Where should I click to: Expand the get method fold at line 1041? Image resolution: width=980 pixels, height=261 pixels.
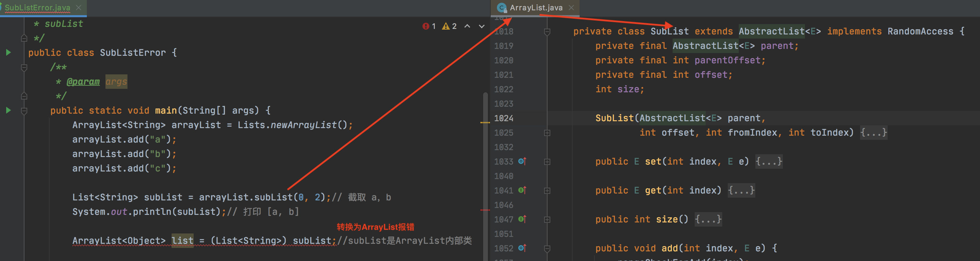547,191
